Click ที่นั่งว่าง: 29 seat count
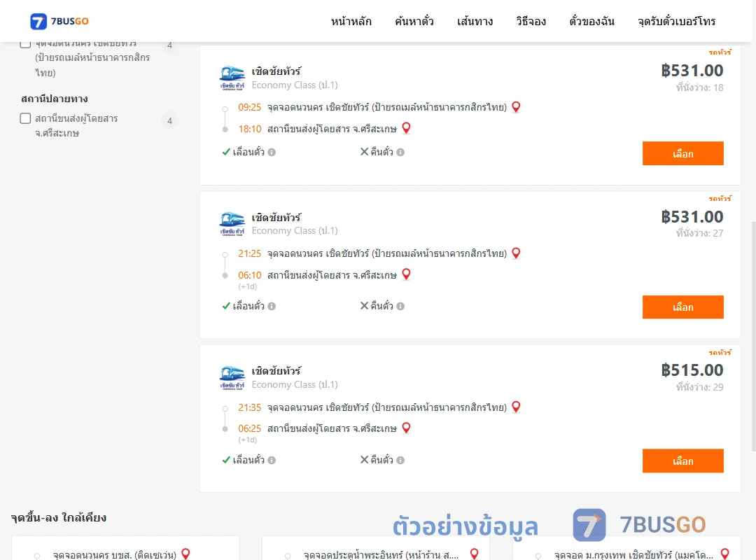This screenshot has height=560, width=756. (x=699, y=387)
